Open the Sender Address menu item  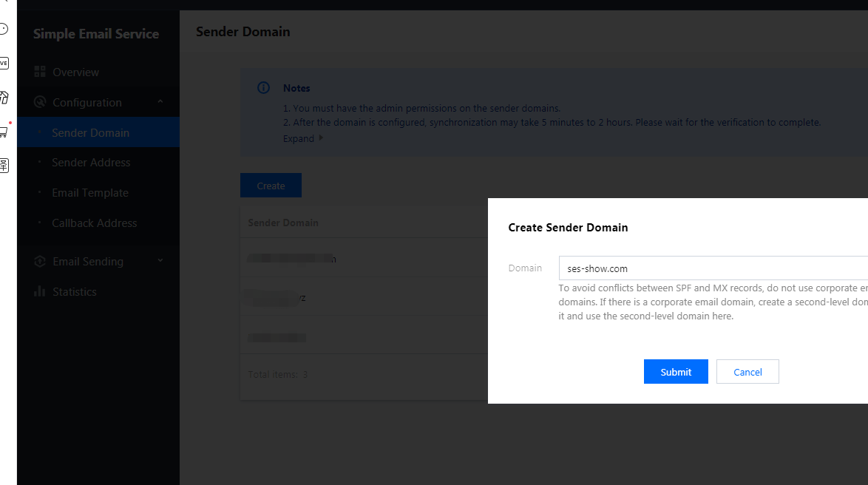coord(91,163)
